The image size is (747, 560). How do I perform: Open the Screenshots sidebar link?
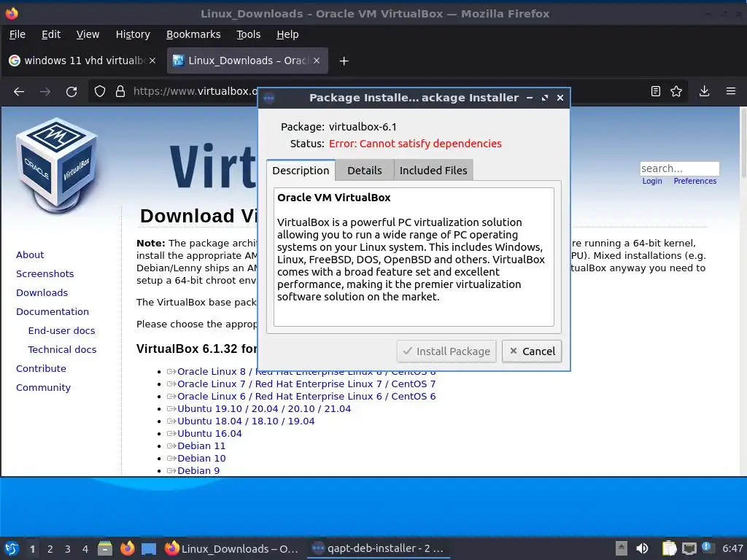(44, 274)
